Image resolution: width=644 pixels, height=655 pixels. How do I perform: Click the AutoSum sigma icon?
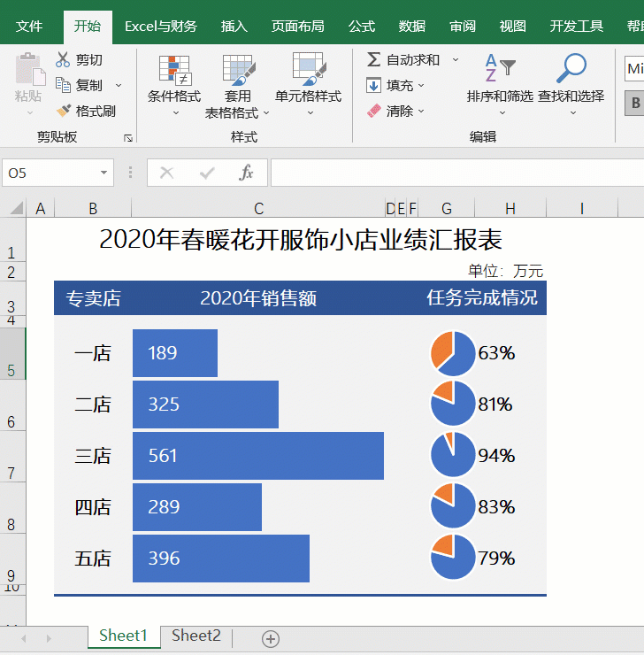tap(373, 59)
